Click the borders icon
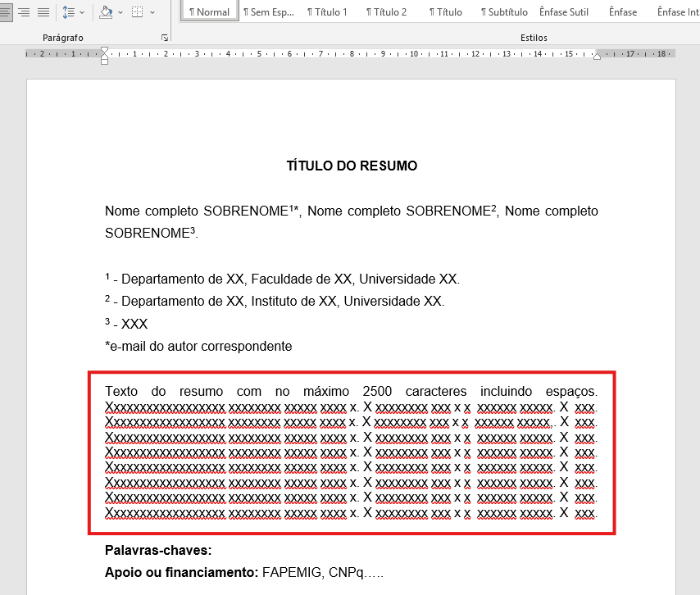This screenshot has width=700, height=595. click(x=138, y=12)
